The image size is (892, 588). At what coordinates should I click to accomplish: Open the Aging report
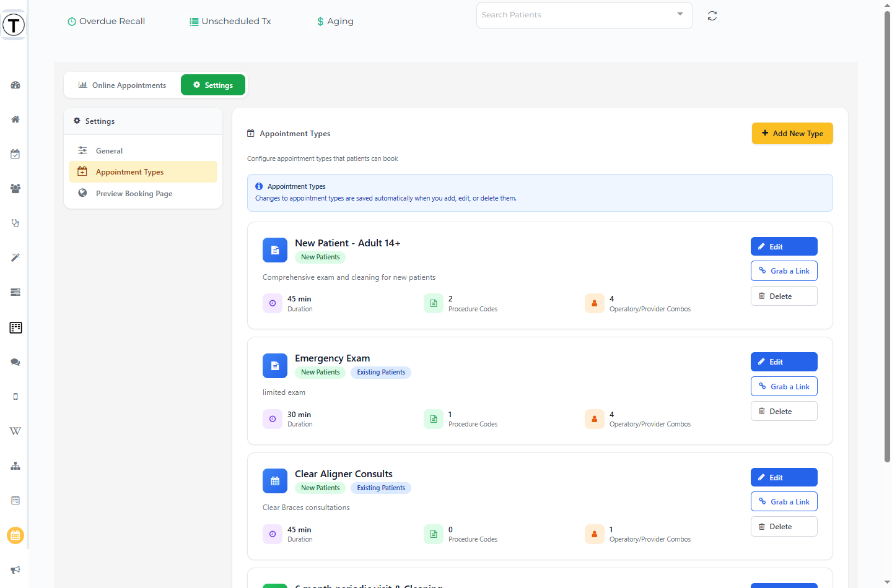click(x=335, y=21)
